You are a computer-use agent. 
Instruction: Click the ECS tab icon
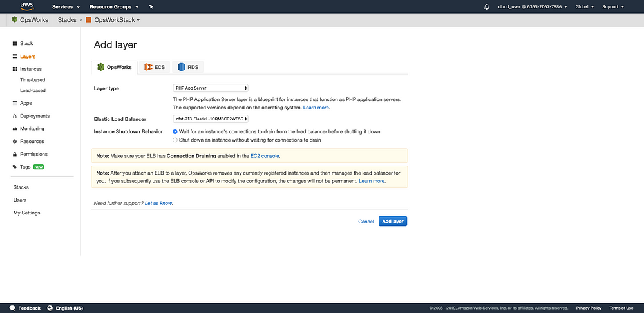148,67
